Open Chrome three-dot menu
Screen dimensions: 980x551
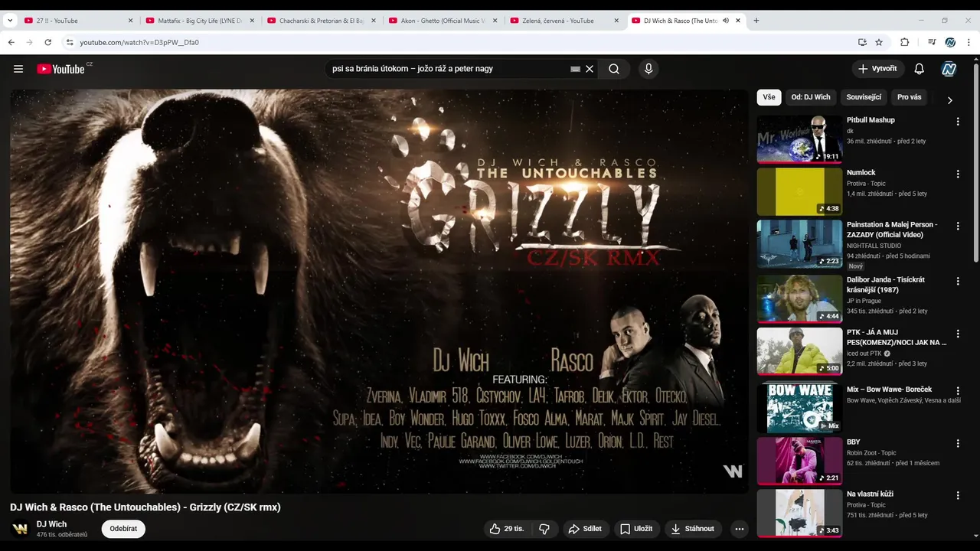point(968,42)
